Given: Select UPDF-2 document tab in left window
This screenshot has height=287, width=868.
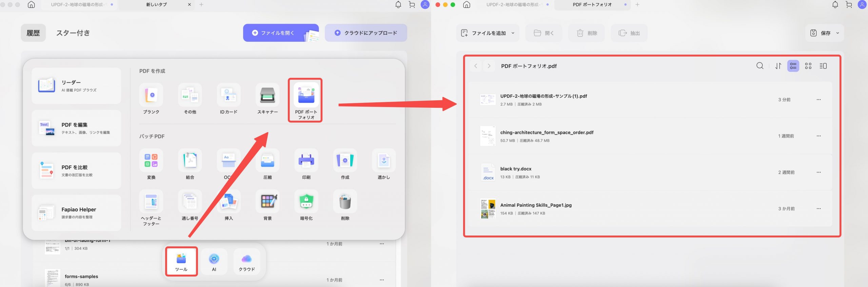Looking at the screenshot, I should [x=79, y=5].
